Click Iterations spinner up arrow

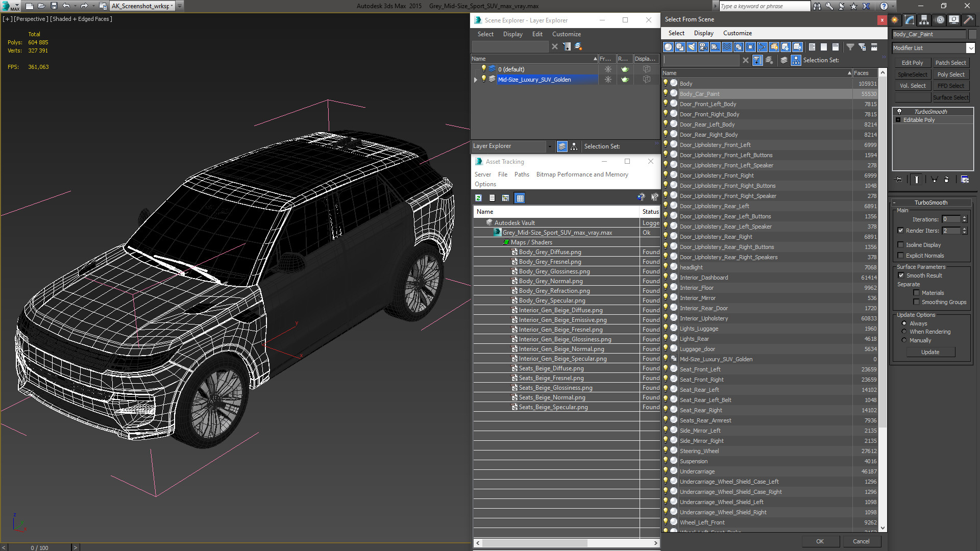click(x=964, y=217)
